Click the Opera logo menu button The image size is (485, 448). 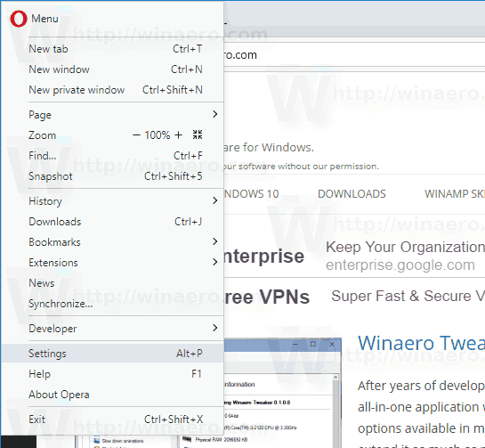[19, 19]
